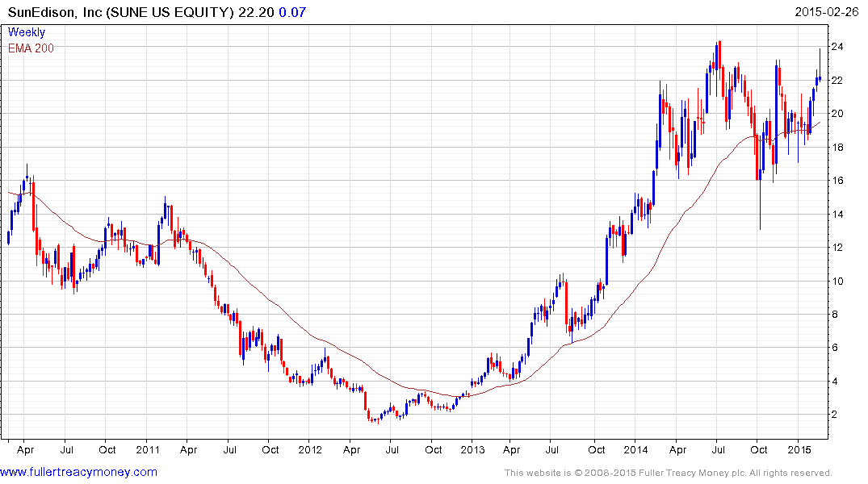
Task: Click the 2014 year label on time axis
Action: [635, 449]
